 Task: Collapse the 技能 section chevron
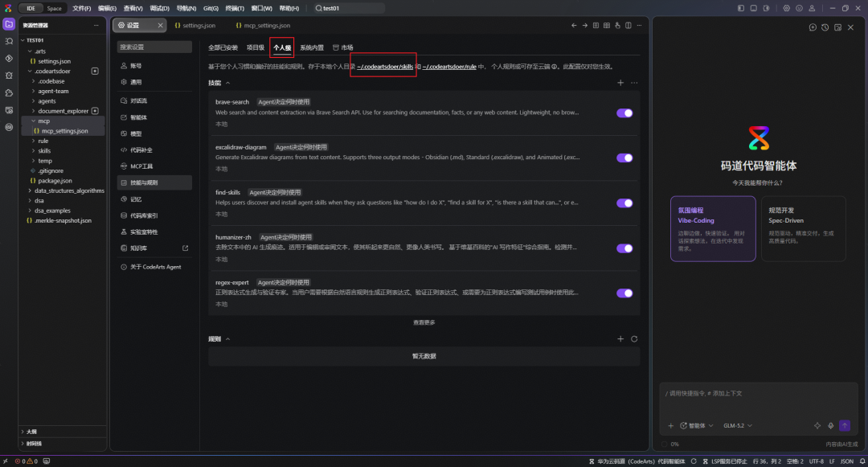coord(227,83)
